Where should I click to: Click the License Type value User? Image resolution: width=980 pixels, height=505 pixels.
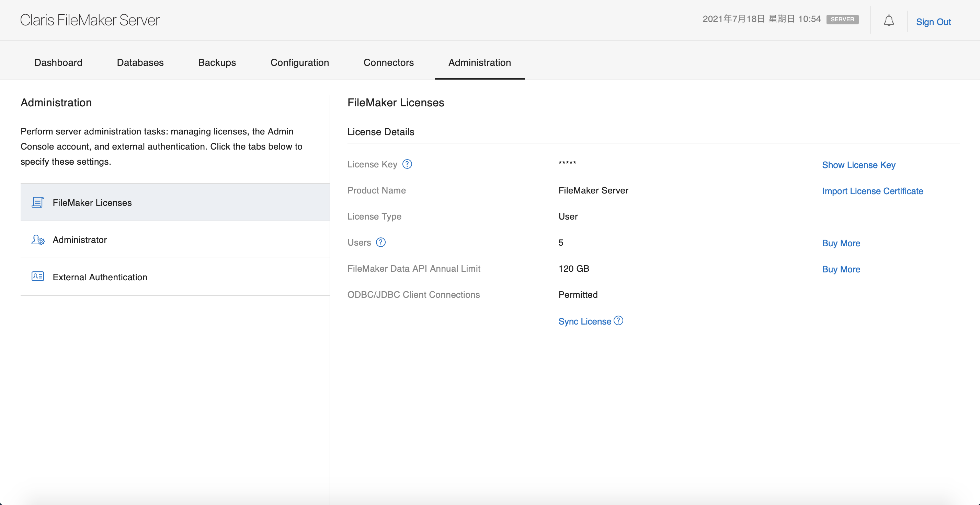click(568, 216)
